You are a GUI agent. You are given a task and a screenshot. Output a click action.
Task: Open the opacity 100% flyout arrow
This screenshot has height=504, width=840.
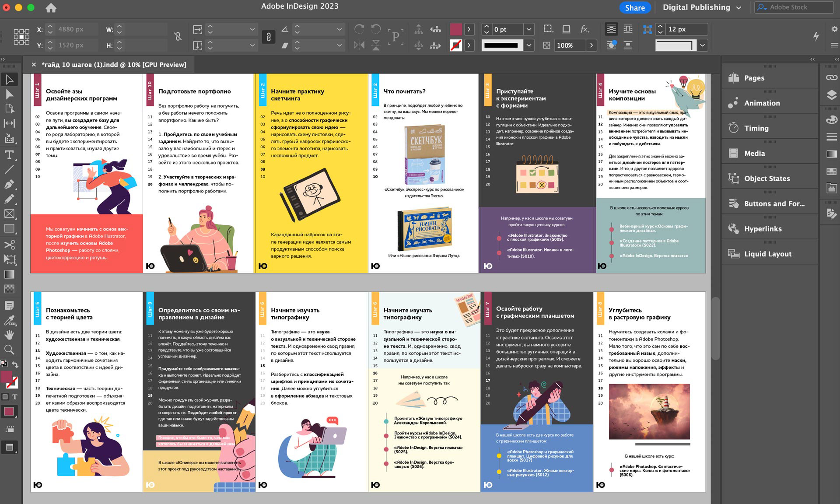pos(591,45)
